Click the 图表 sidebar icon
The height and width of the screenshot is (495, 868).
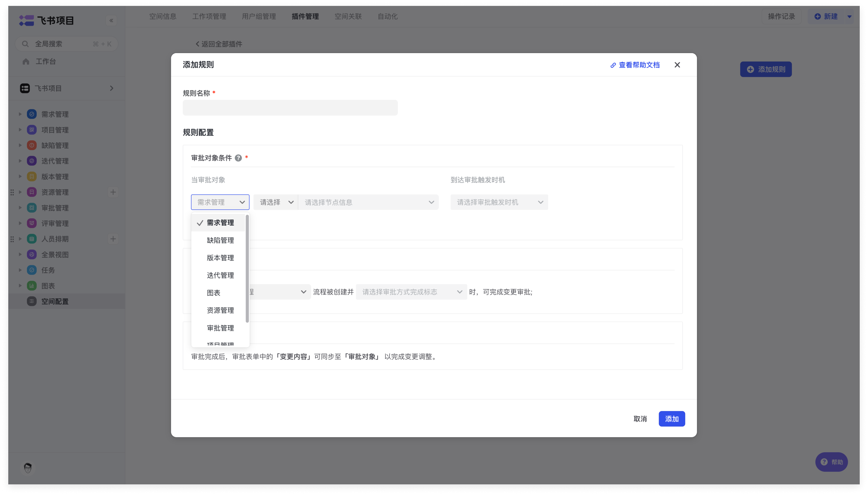pos(32,286)
